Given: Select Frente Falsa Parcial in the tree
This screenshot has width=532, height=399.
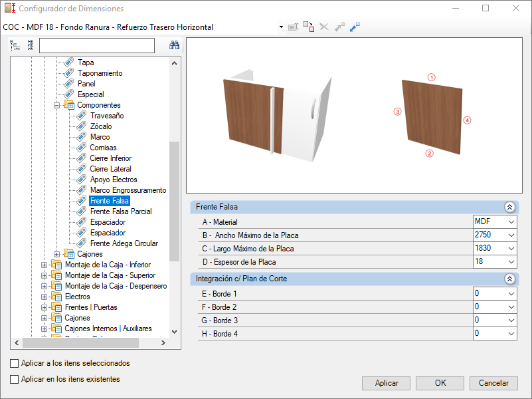Looking at the screenshot, I should pyautogui.click(x=121, y=211).
